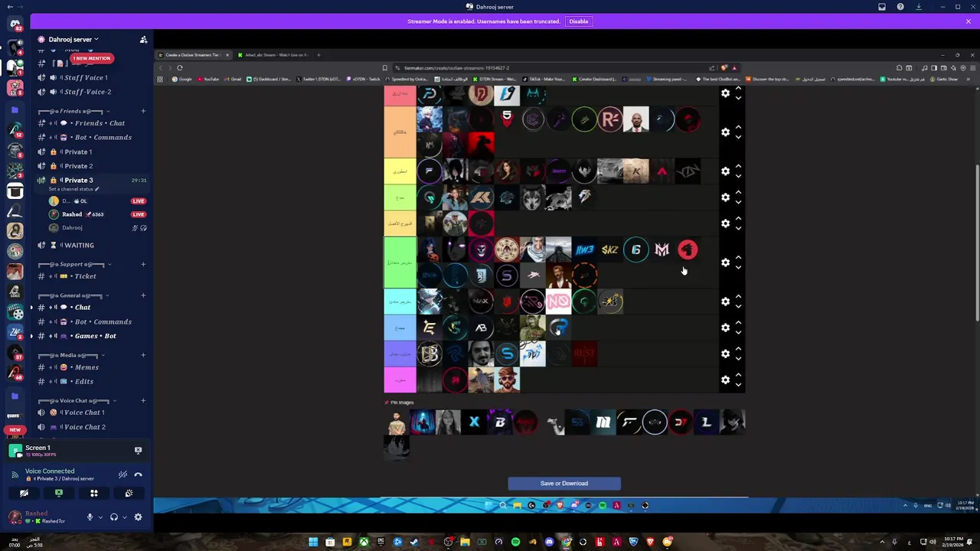Open Discord user settings gear

(138, 517)
